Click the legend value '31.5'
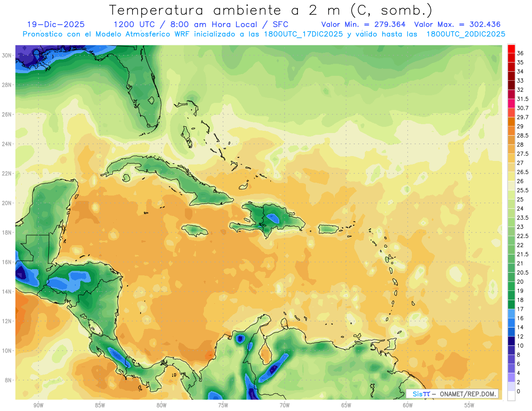Screen dimensions: 532x411 [x=523, y=99]
